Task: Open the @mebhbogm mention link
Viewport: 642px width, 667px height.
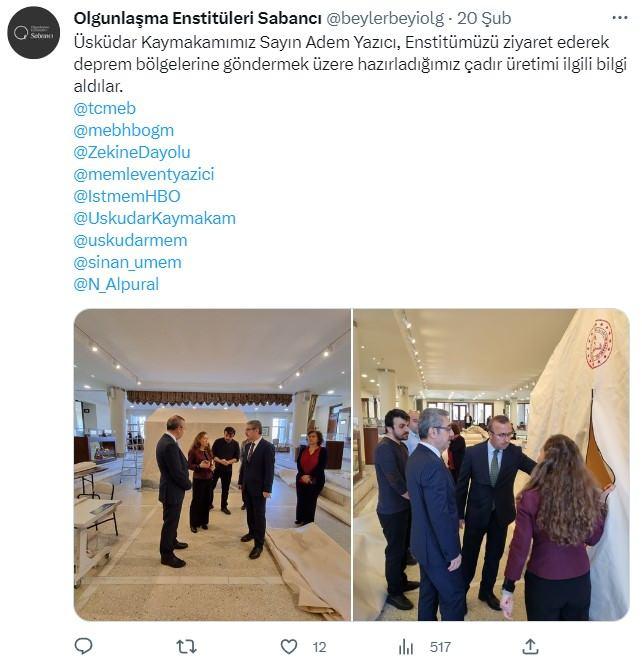Action: [124, 131]
